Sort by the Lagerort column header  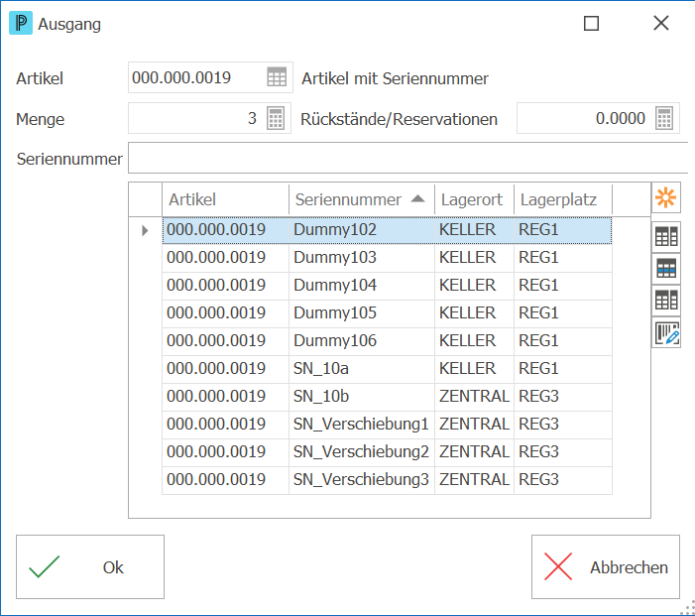tap(474, 199)
